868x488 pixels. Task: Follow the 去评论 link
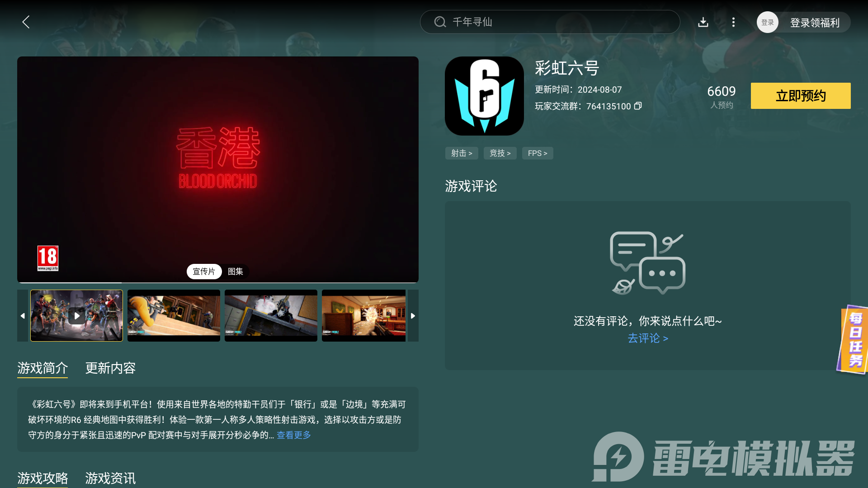point(647,338)
